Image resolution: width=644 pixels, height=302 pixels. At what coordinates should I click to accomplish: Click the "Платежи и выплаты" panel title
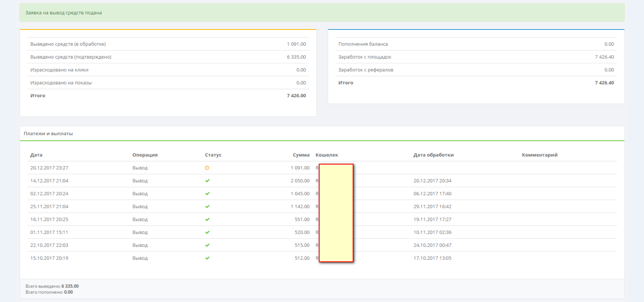click(x=48, y=134)
